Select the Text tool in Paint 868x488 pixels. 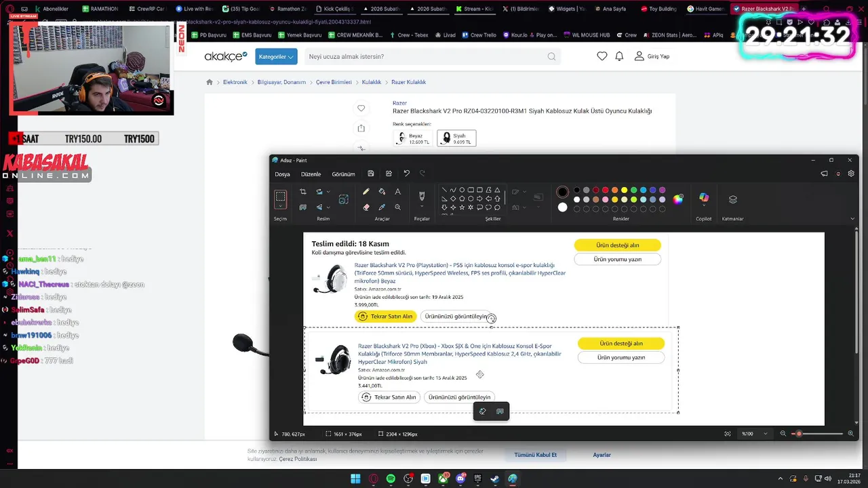pos(397,192)
